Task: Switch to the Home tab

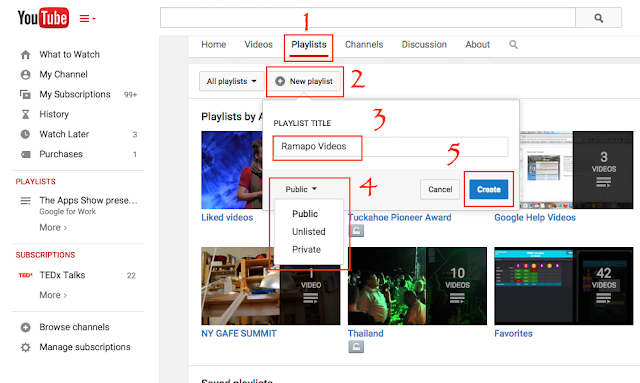Action: click(213, 45)
